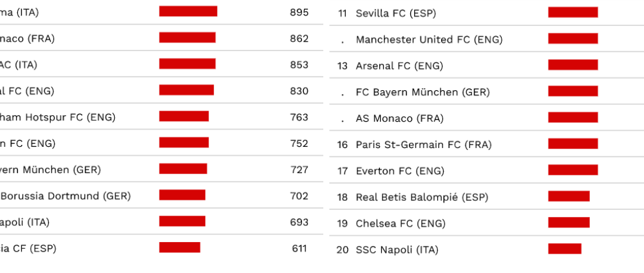Click SSC Napoli (ITA) at rank 20
644x273 pixels.
click(397, 250)
